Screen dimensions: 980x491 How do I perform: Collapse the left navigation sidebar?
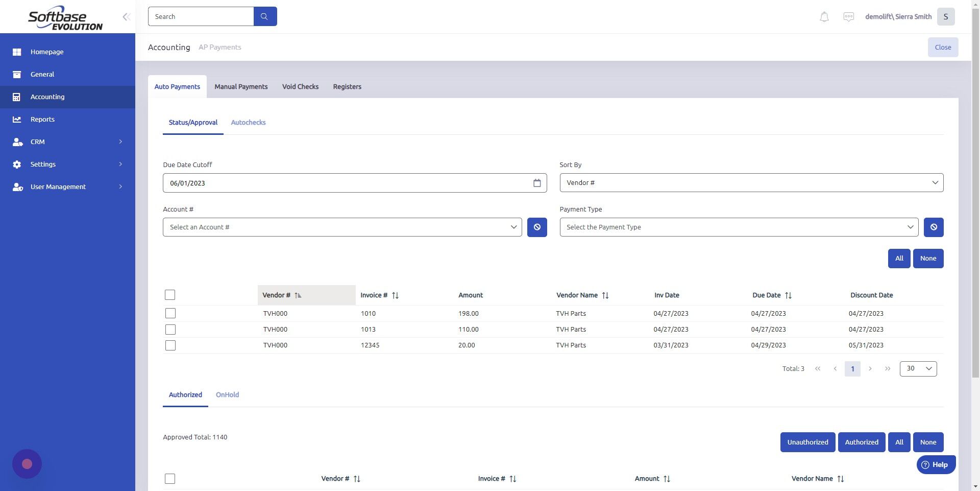click(x=126, y=16)
